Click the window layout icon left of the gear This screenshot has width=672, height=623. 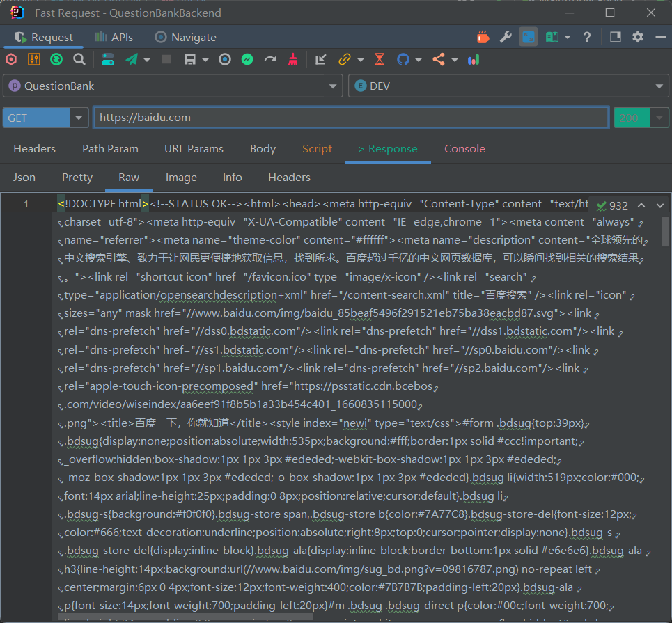pyautogui.click(x=616, y=38)
